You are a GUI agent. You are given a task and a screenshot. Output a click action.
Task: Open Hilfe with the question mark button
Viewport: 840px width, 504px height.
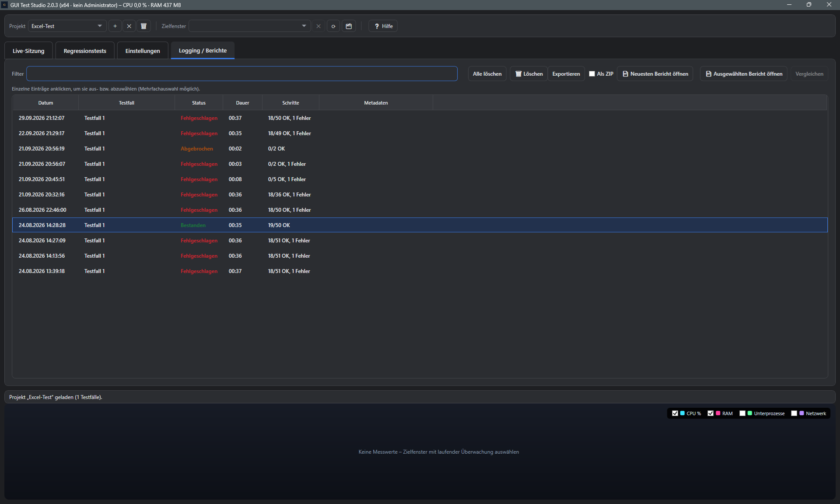(x=383, y=26)
